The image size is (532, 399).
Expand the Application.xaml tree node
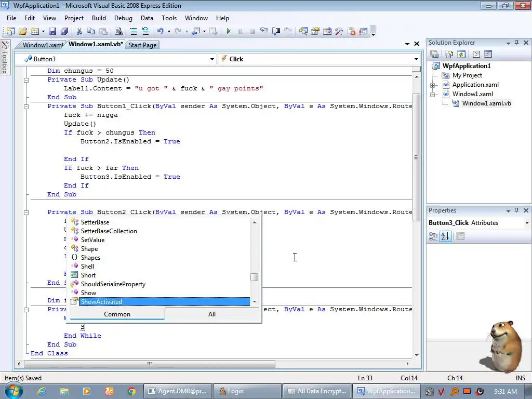point(433,85)
